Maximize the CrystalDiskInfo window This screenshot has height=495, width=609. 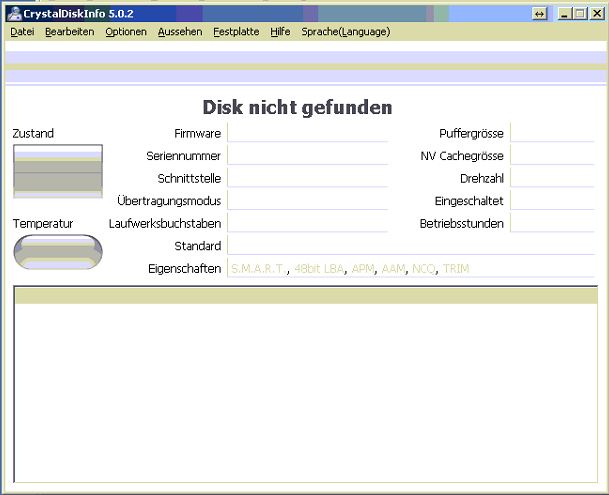click(580, 13)
